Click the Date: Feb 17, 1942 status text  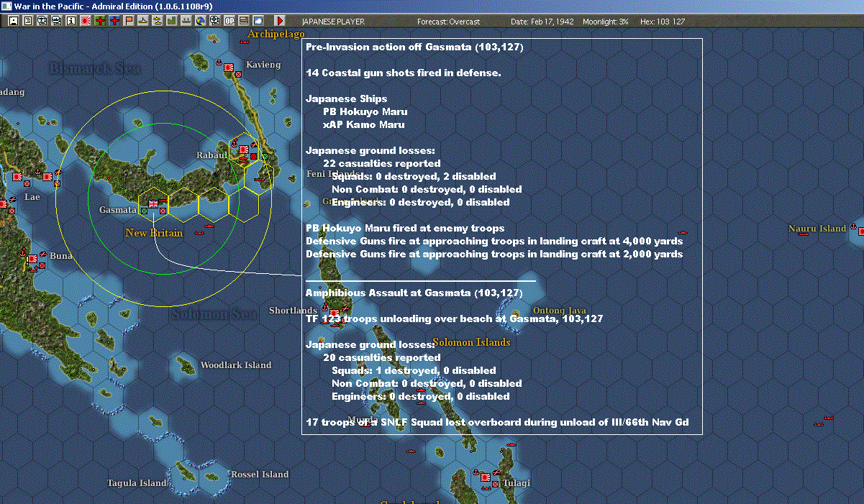(542, 22)
